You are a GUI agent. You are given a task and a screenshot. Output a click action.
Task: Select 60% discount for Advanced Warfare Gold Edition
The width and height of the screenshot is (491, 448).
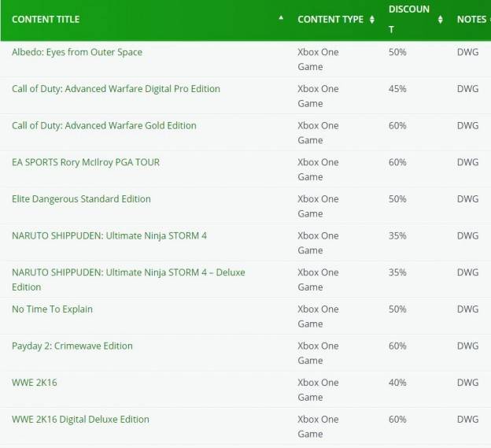point(397,125)
